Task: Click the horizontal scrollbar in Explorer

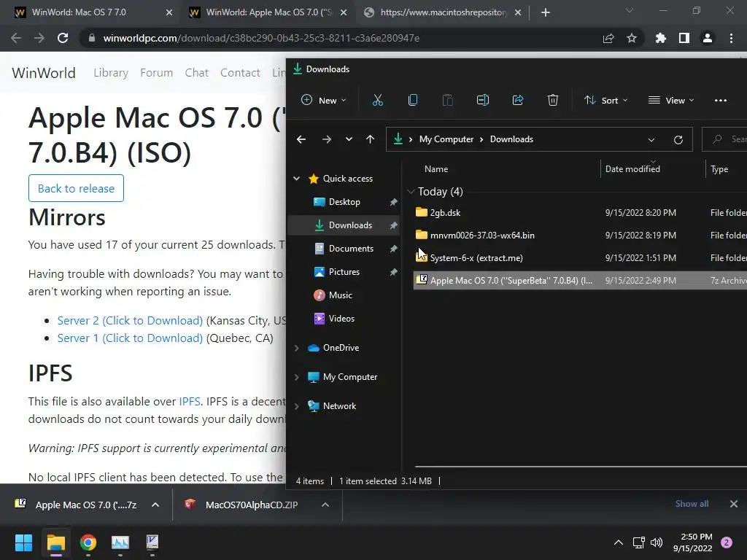Action: tap(581, 467)
